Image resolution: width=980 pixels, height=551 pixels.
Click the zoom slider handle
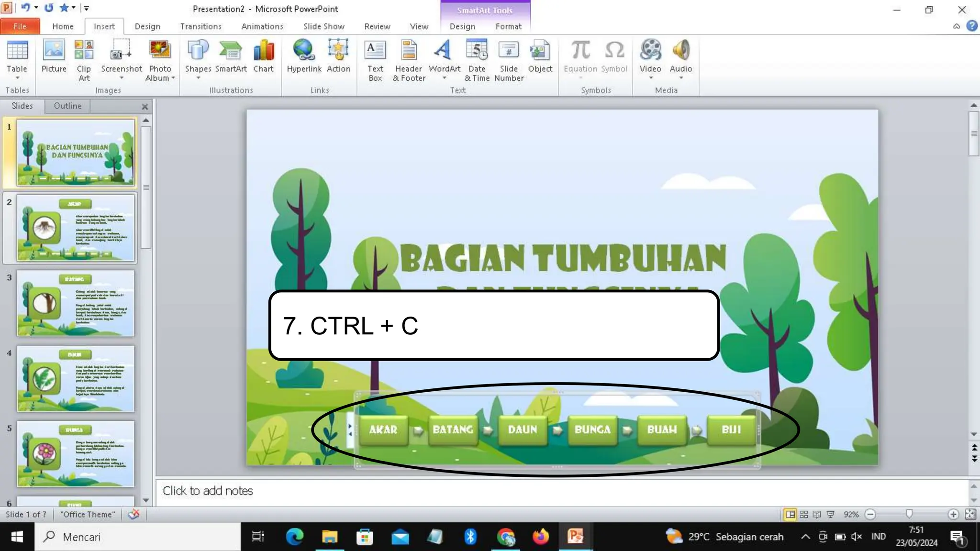(x=909, y=514)
